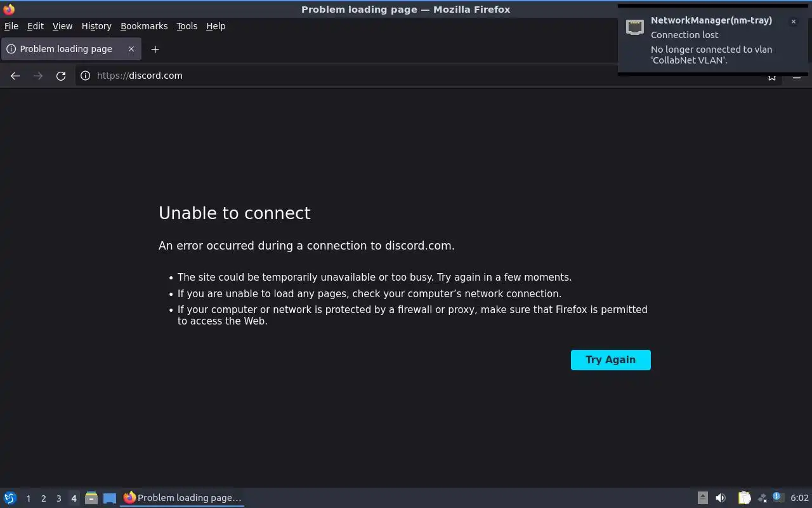Click the 'check your computer's network connection' bullet
This screenshot has height=508, width=812.
369,294
